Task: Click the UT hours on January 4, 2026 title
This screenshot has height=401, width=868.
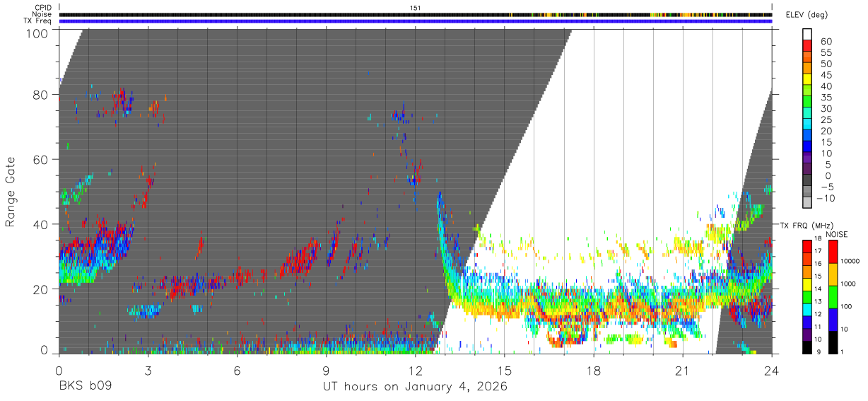Action: pyautogui.click(x=416, y=387)
